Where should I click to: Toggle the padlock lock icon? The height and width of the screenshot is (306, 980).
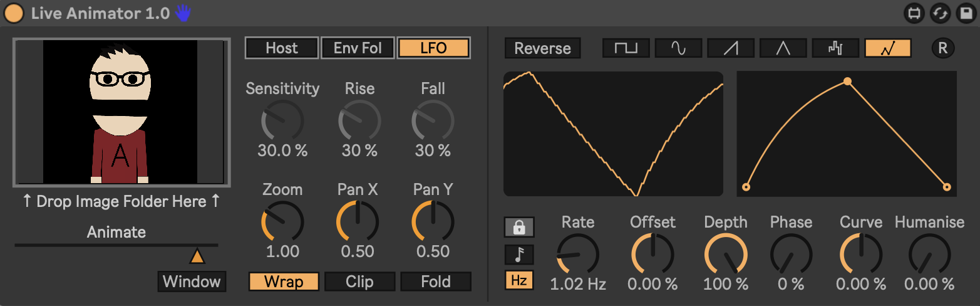pyautogui.click(x=519, y=228)
